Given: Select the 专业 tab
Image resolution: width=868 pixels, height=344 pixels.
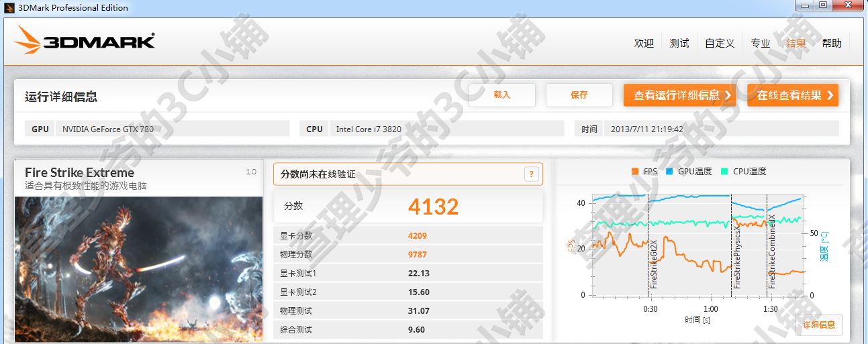Looking at the screenshot, I should coord(761,43).
